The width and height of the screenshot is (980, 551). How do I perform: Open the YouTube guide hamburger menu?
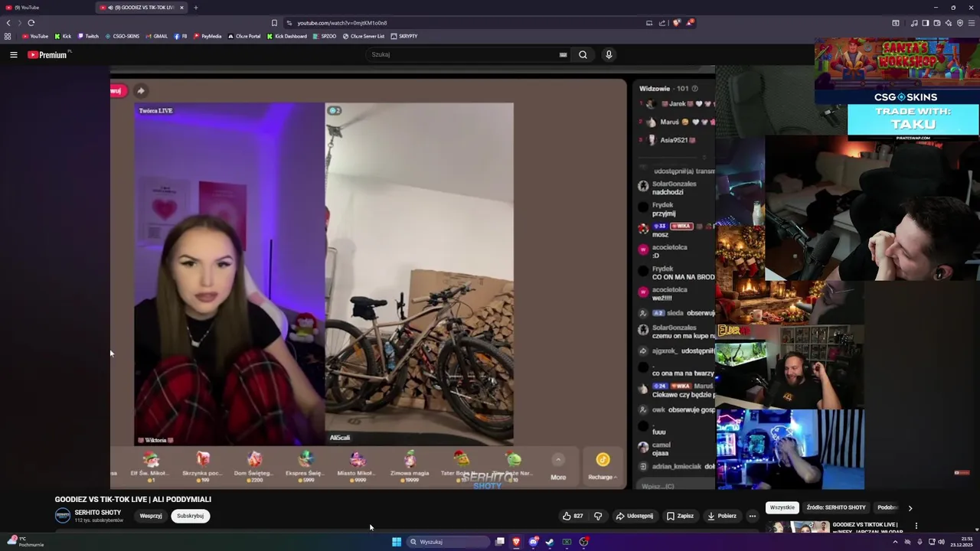point(13,54)
